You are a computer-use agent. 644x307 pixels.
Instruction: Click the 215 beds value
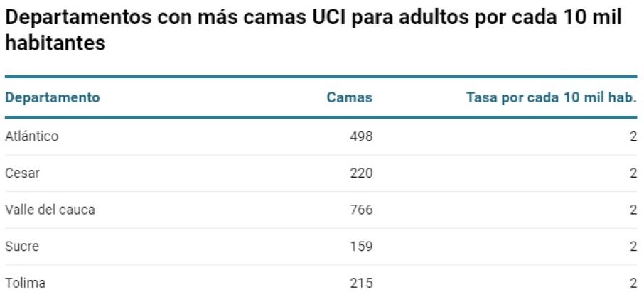point(360,283)
